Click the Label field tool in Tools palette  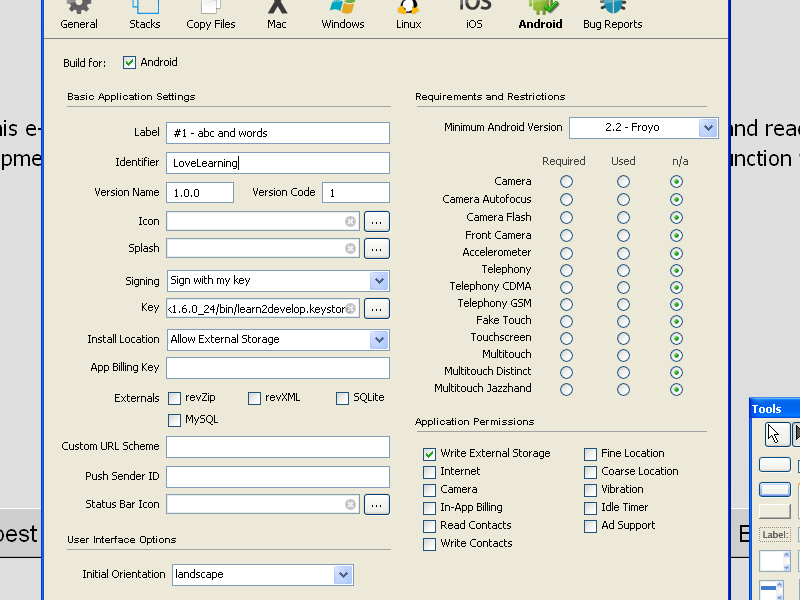point(775,535)
